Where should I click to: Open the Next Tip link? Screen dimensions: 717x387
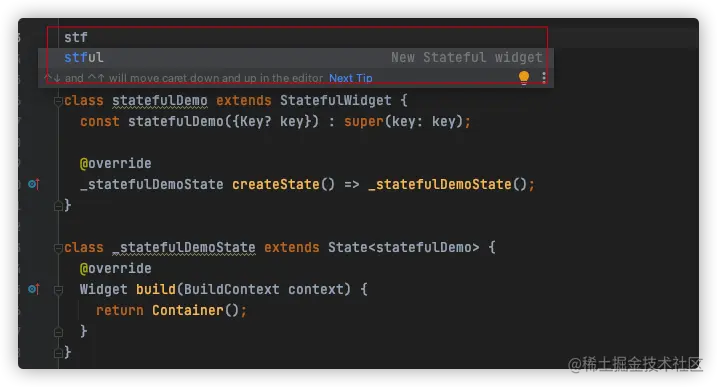(x=351, y=78)
